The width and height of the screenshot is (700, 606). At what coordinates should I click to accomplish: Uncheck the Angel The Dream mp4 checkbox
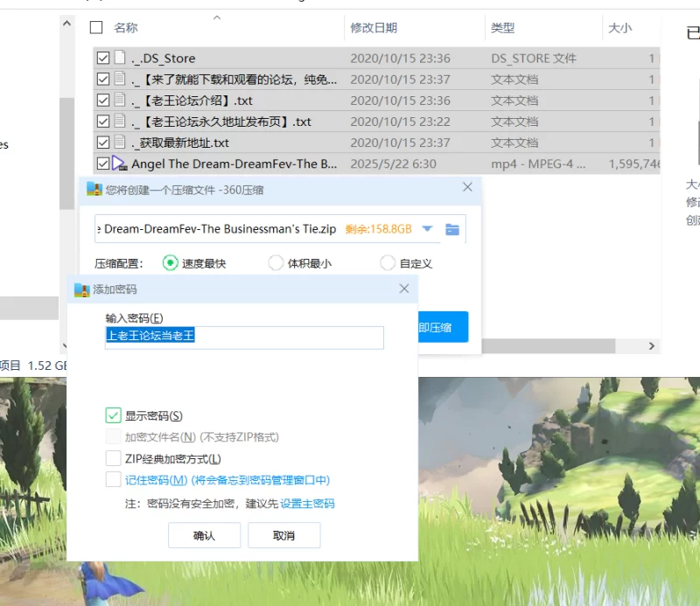[x=103, y=164]
